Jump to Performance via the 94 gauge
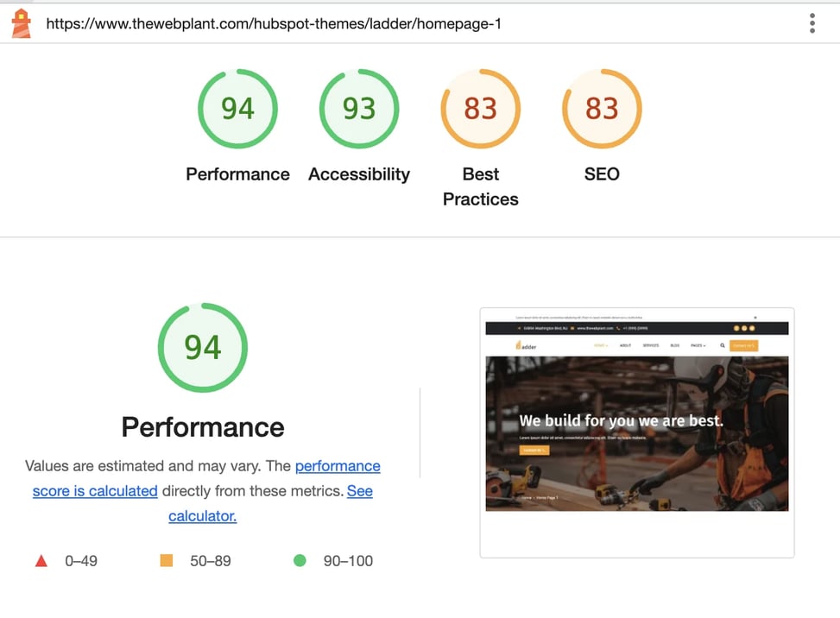This screenshot has width=840, height=618. 238,109
